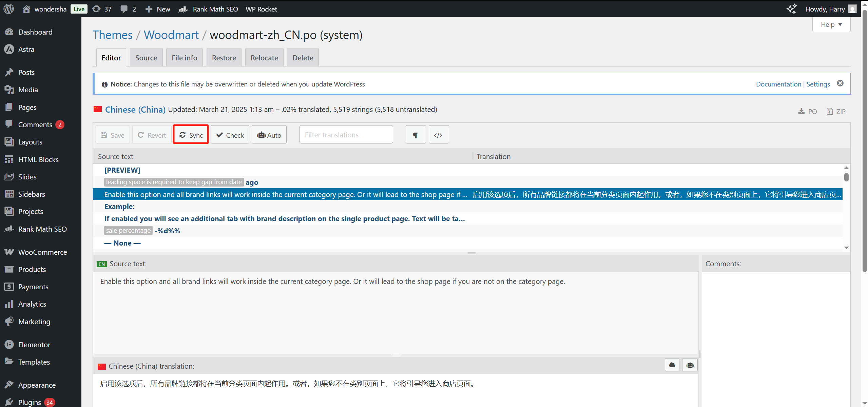Open the New content menu in admin bar
The image size is (868, 407).
(158, 9)
